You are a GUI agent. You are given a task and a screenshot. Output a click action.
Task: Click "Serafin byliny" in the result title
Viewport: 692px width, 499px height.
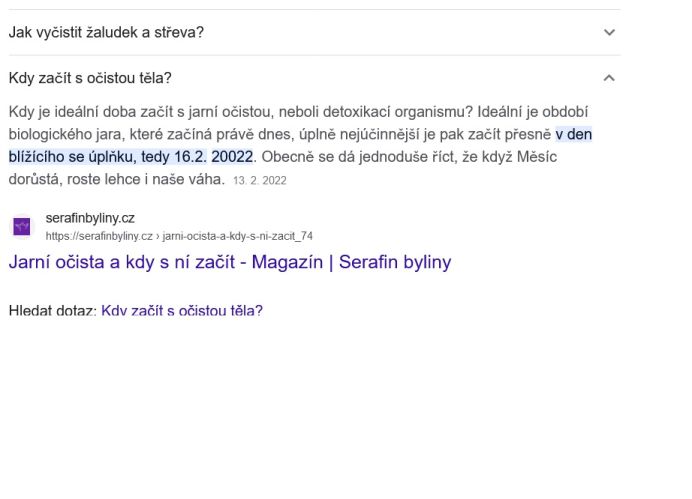(x=395, y=262)
